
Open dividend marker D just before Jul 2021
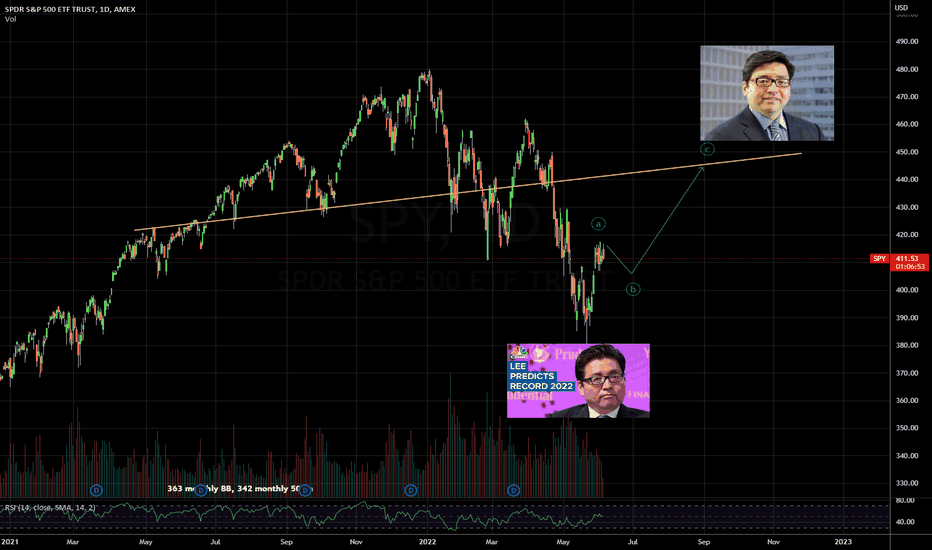(201, 491)
